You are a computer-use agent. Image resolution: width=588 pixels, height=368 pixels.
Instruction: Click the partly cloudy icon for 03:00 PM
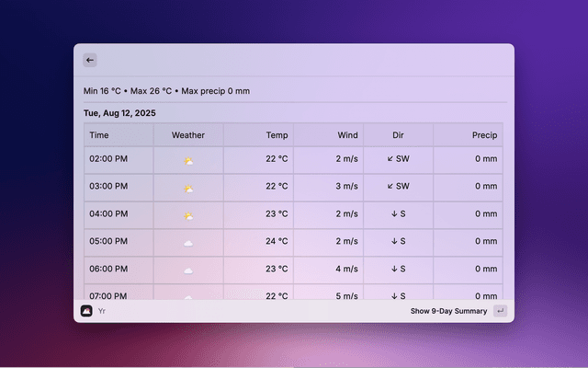[x=188, y=187]
